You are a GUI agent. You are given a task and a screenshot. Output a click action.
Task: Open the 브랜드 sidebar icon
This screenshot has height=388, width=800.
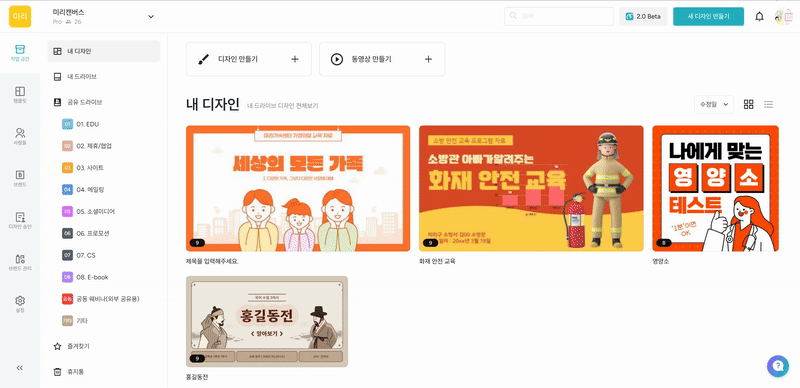click(x=20, y=179)
